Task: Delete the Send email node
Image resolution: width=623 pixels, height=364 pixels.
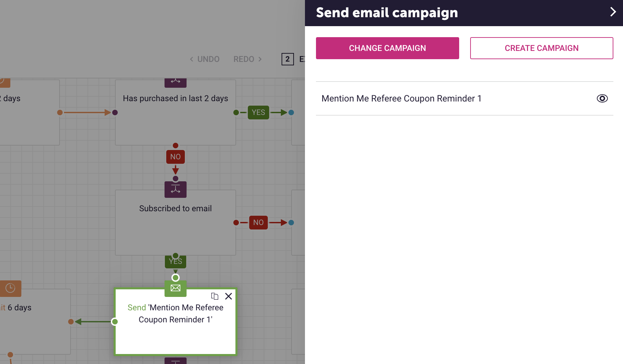Action: [229, 296]
